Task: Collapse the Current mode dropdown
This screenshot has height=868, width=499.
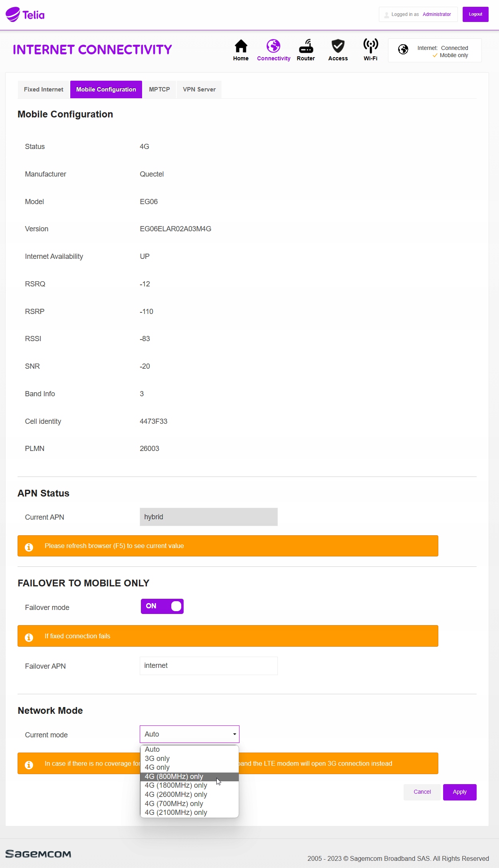Action: [x=189, y=734]
